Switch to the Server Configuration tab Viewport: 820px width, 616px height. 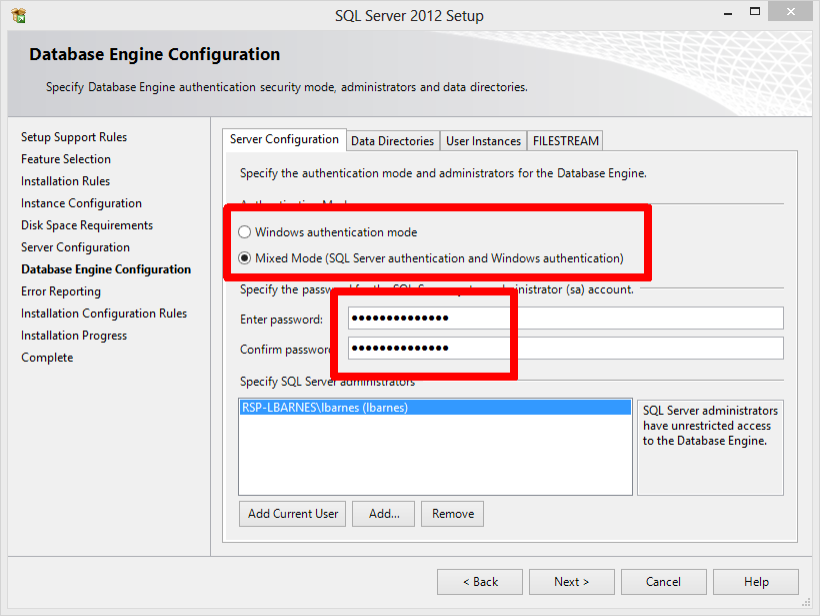(284, 140)
